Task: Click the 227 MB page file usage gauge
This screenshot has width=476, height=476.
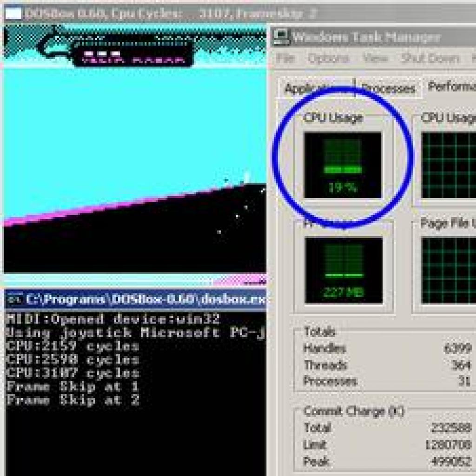Action: [344, 270]
